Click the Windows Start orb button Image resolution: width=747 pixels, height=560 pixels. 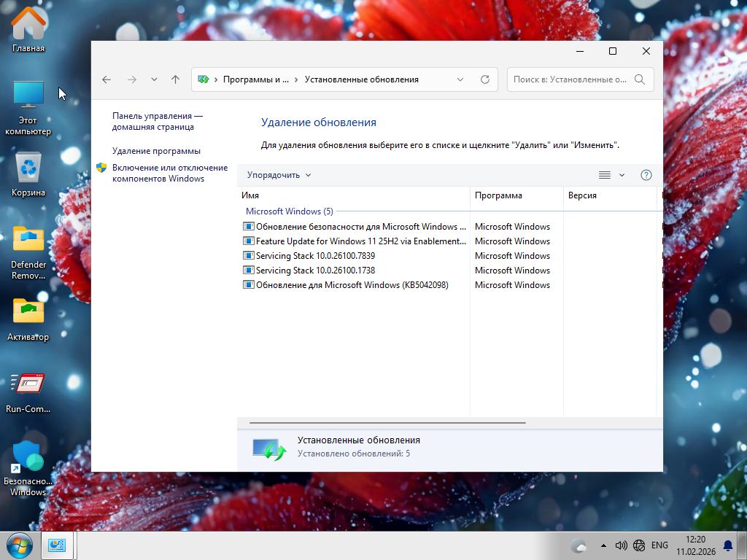(x=19, y=545)
